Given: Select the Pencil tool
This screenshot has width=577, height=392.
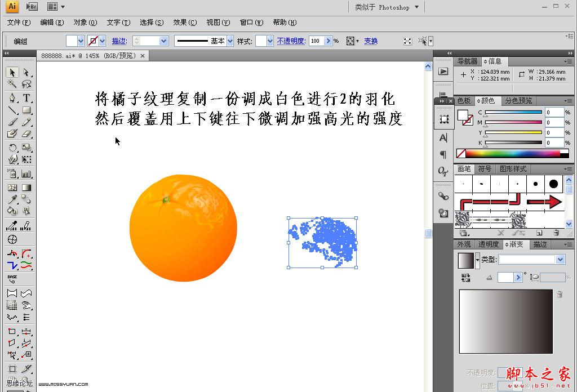Looking at the screenshot, I should [26, 122].
